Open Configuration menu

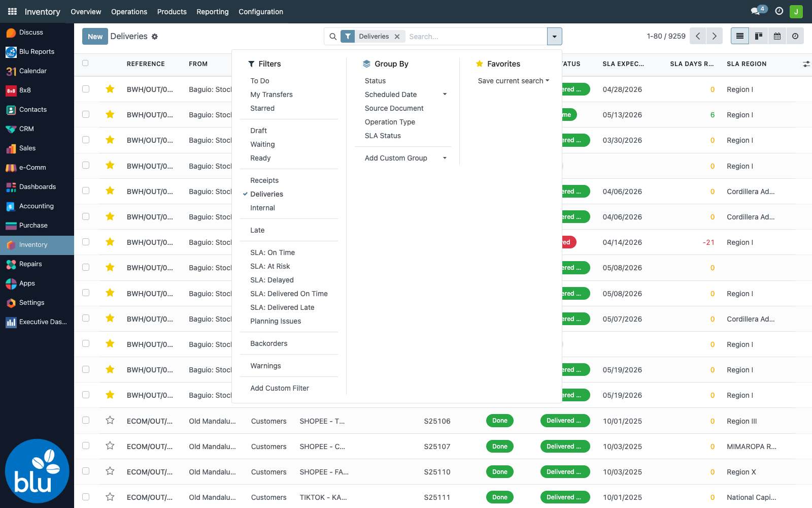(x=261, y=12)
